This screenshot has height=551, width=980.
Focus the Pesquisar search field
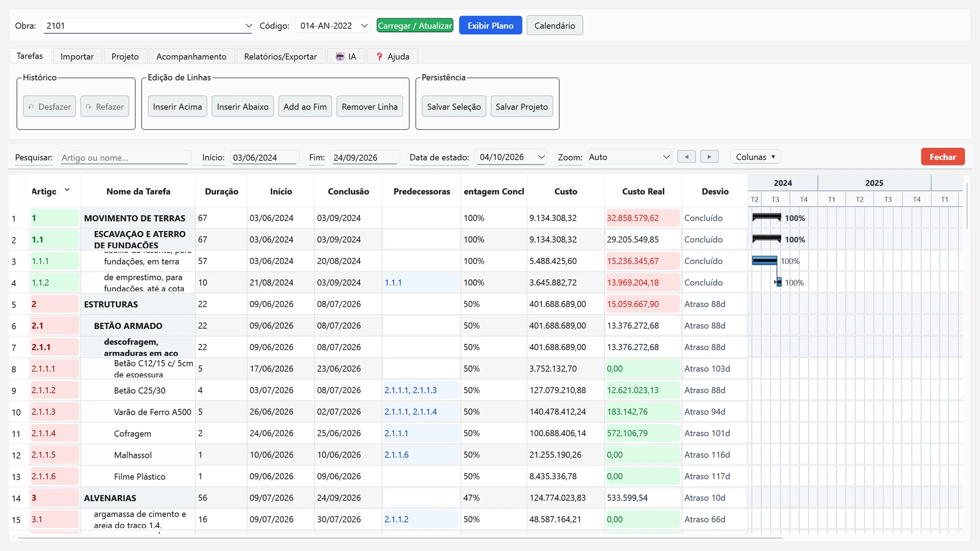click(124, 157)
